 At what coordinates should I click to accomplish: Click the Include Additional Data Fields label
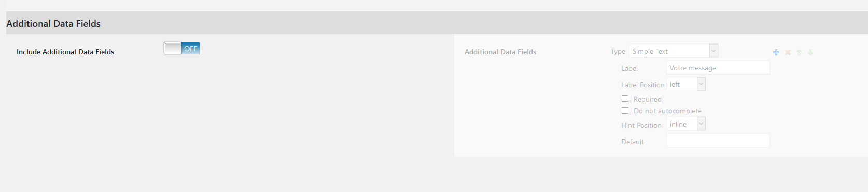pyautogui.click(x=65, y=52)
